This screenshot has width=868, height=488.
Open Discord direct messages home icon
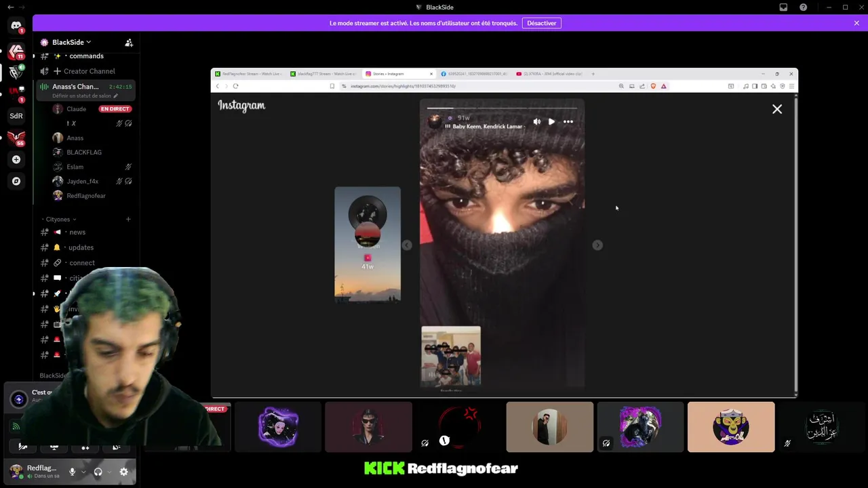pyautogui.click(x=16, y=26)
